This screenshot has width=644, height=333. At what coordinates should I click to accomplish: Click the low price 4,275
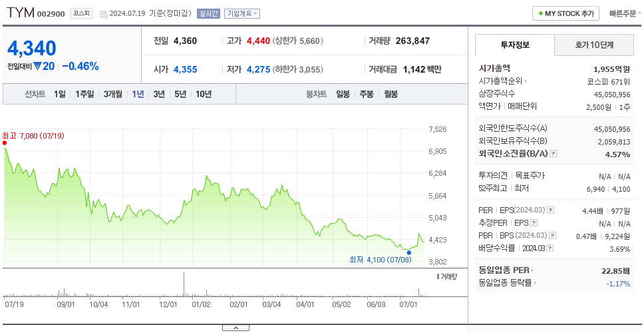click(x=258, y=69)
